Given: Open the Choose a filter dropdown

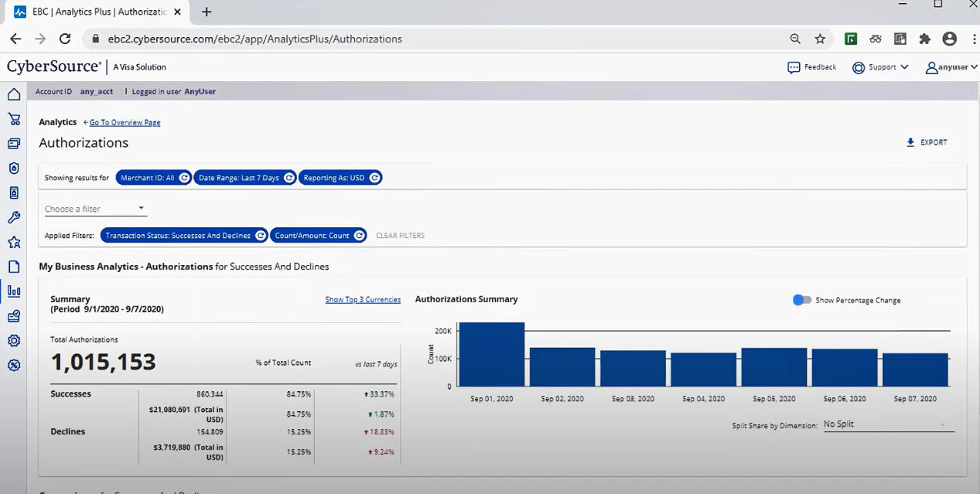Looking at the screenshot, I should pos(94,208).
